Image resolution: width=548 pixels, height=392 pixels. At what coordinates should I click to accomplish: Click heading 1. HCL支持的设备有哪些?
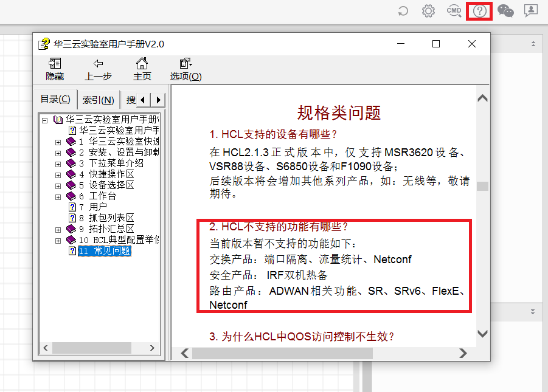(273, 134)
